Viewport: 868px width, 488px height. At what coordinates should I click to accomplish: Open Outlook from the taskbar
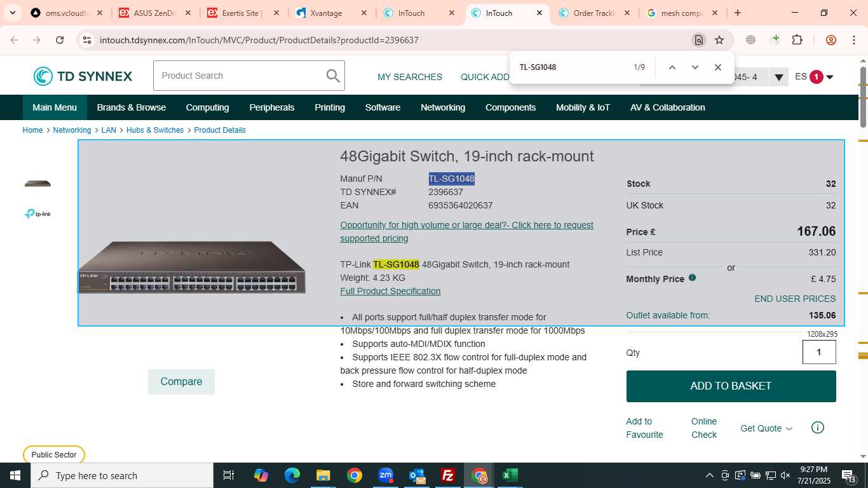pos(416,475)
